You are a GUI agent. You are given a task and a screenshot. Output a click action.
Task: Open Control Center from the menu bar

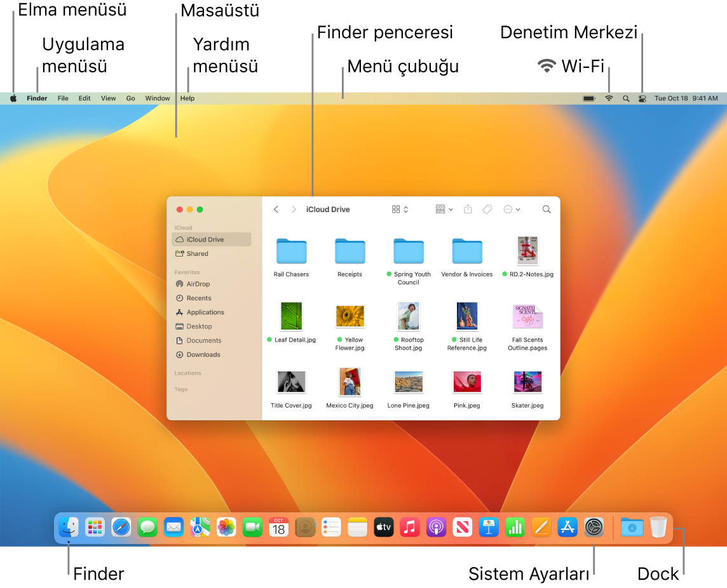coord(642,98)
